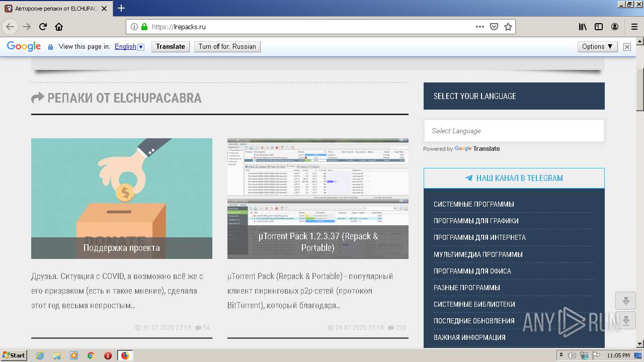Screen dimensions: 644x362
Task: Bookmark this page with the star
Action: pyautogui.click(x=508, y=27)
